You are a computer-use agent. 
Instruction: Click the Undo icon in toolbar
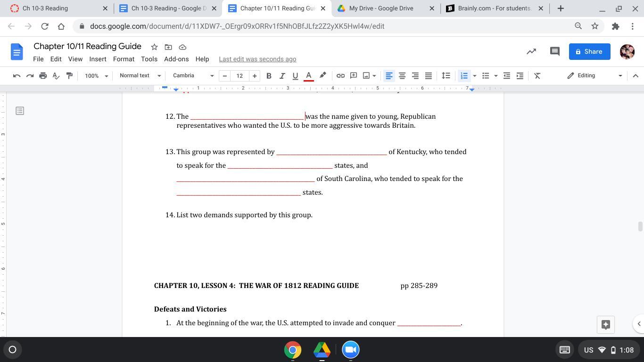point(17,75)
